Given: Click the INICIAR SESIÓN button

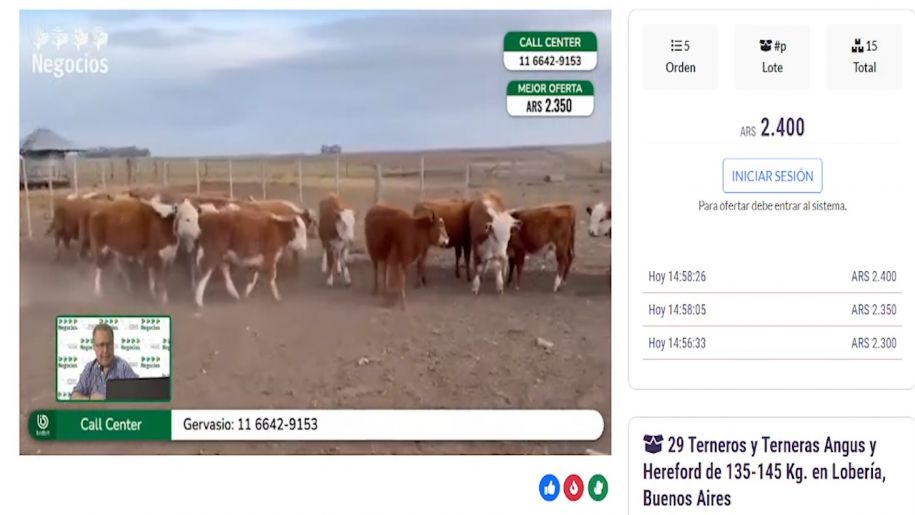Looking at the screenshot, I should click(x=772, y=176).
